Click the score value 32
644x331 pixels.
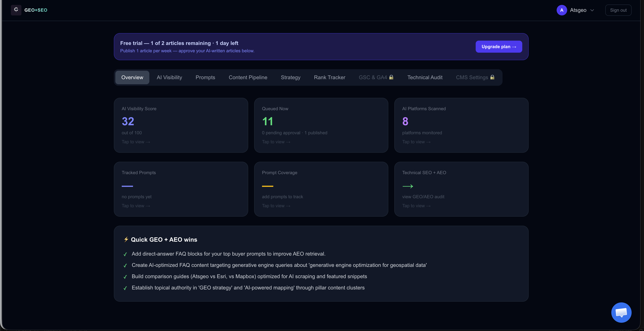(128, 121)
